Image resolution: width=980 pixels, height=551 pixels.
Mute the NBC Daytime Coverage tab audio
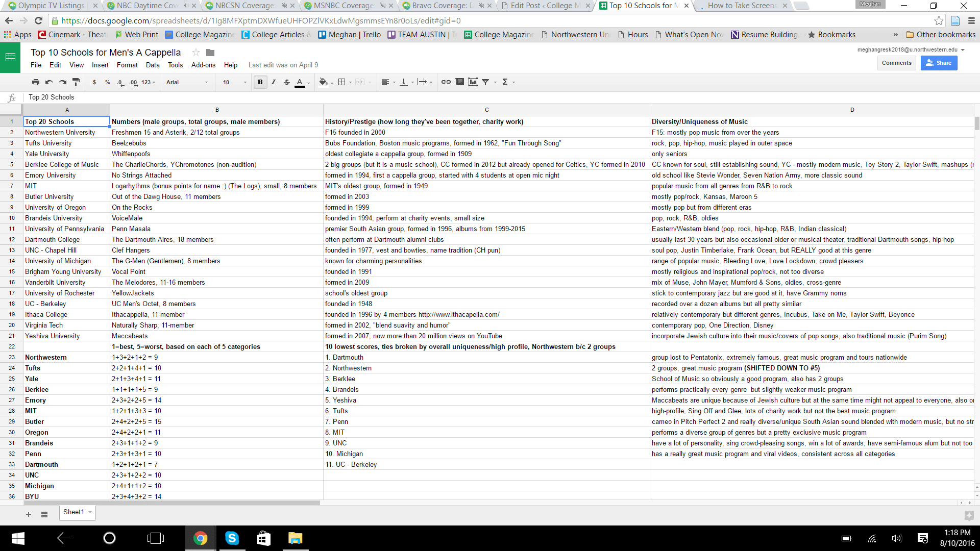(186, 6)
